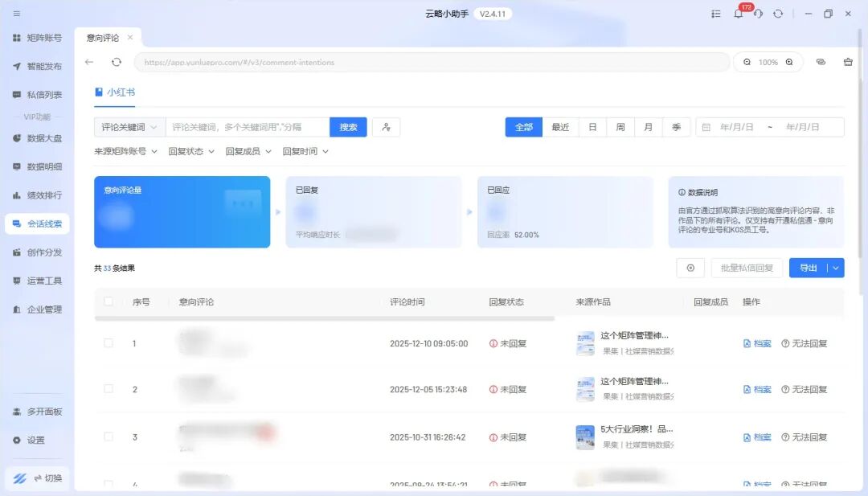
Task: Click the comment keyword search input field
Action: click(x=247, y=127)
